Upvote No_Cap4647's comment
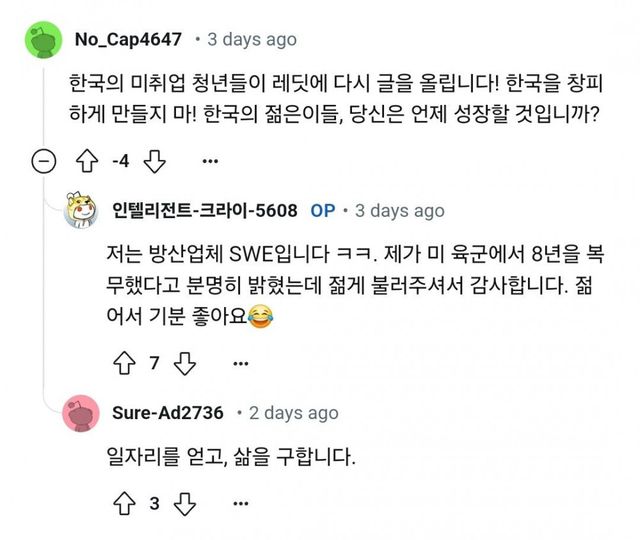The height and width of the screenshot is (540, 640). 89,161
